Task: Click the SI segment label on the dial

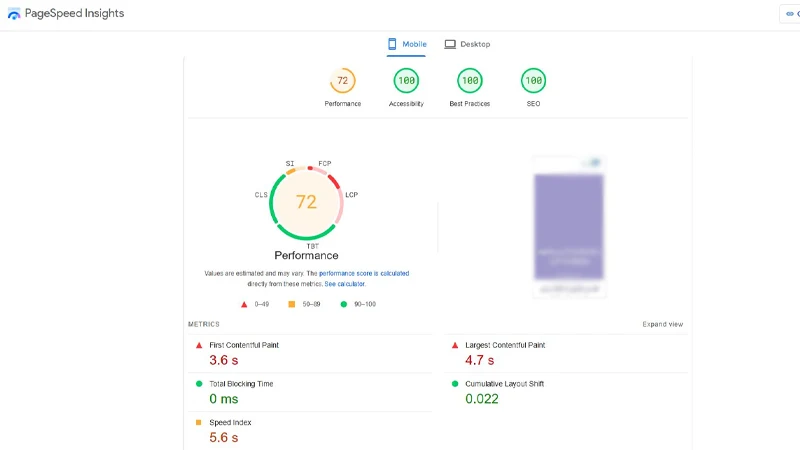Action: (x=290, y=164)
